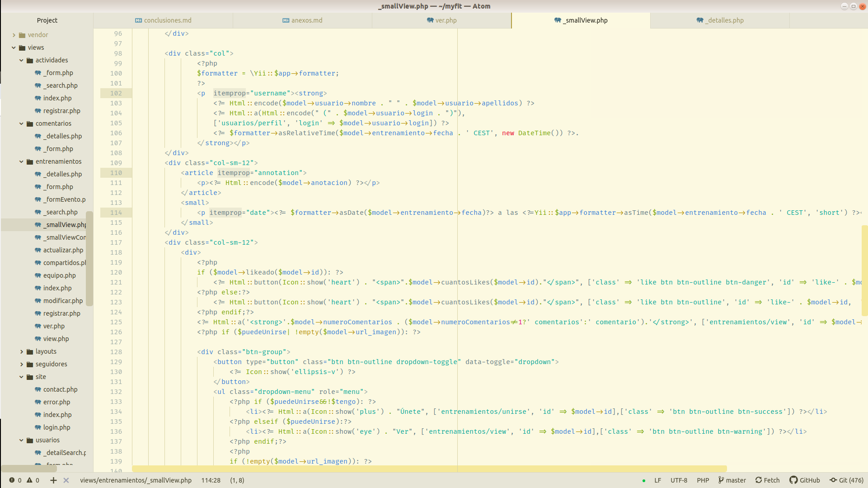Click the markdown icon on conclusiones.md tab
The height and width of the screenshot is (488, 868).
139,20
